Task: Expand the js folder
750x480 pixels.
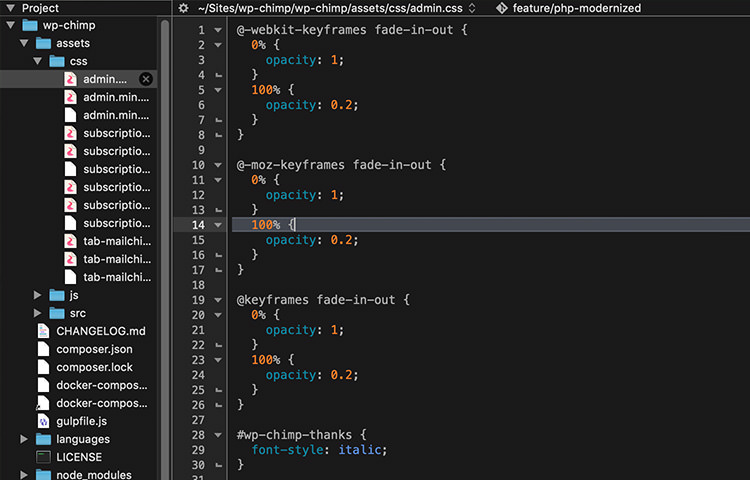Action: click(x=38, y=295)
